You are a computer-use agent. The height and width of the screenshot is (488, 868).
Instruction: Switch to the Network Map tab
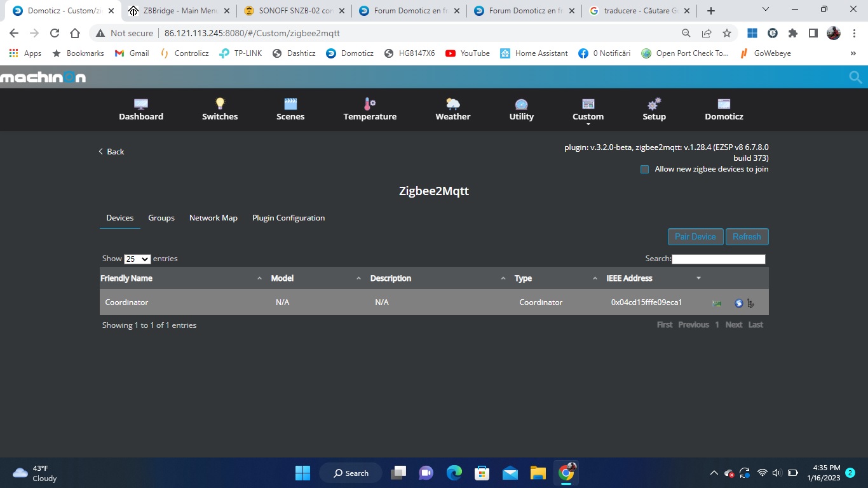click(213, 218)
